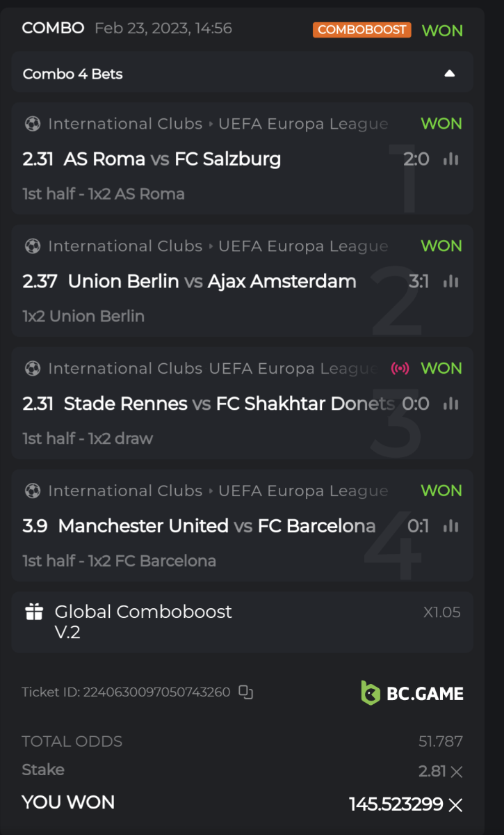
Task: Click soccer ball icon on Roma bet
Action: point(32,125)
